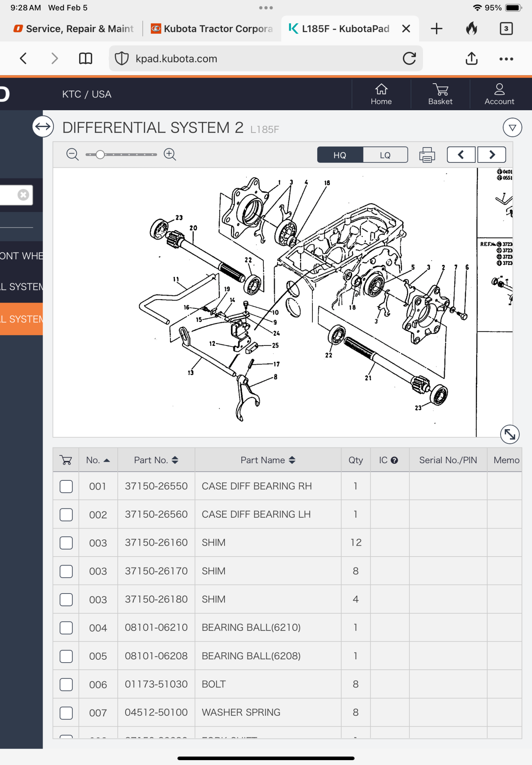Click the Memo column header
This screenshot has width=532, height=765.
coord(506,460)
